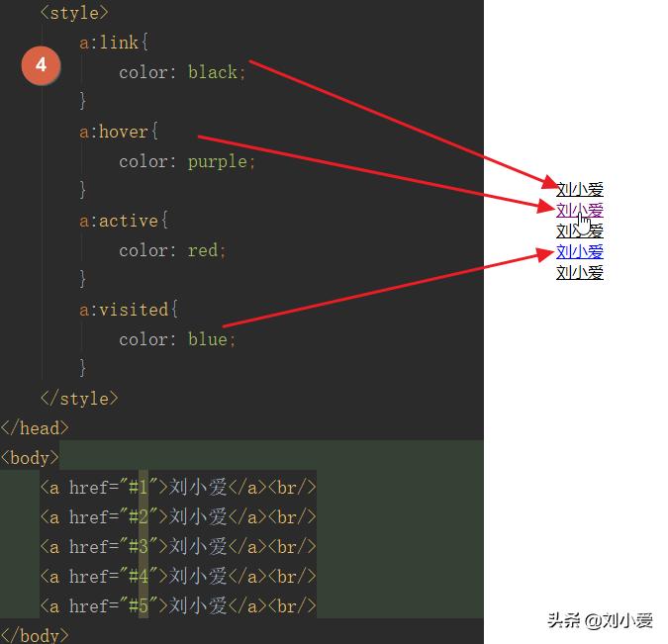Click the code line with href="#2"
The image size is (668, 644).
(x=178, y=517)
